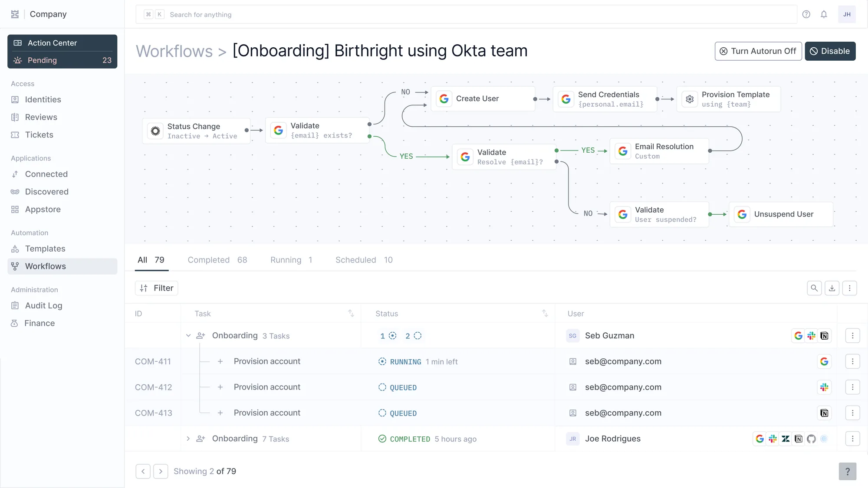Switch to the Running tab

coord(291,260)
